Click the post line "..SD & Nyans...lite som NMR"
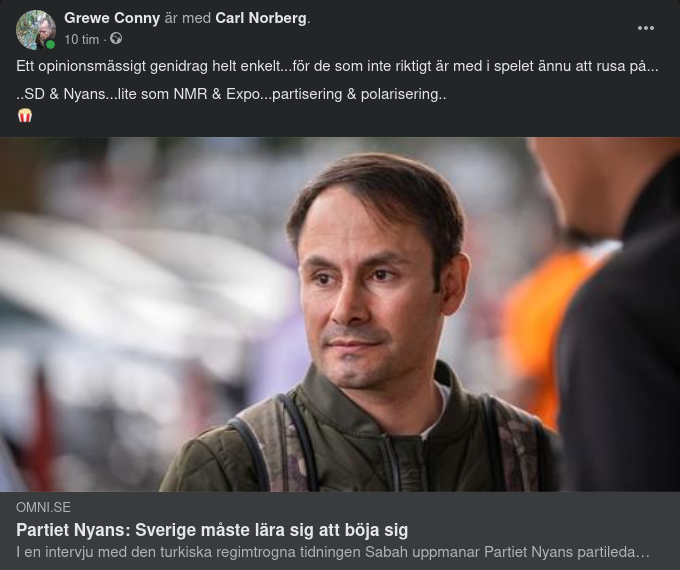This screenshot has width=680, height=570. tap(231, 94)
